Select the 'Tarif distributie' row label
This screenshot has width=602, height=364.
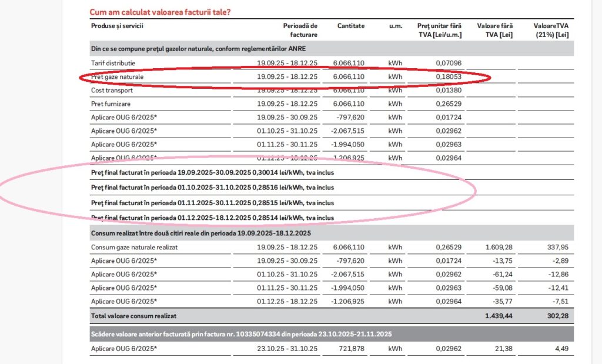(113, 62)
